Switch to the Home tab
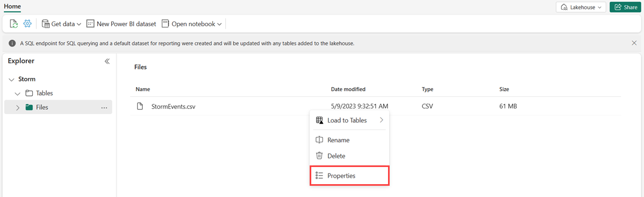The height and width of the screenshot is (197, 644). [x=13, y=7]
